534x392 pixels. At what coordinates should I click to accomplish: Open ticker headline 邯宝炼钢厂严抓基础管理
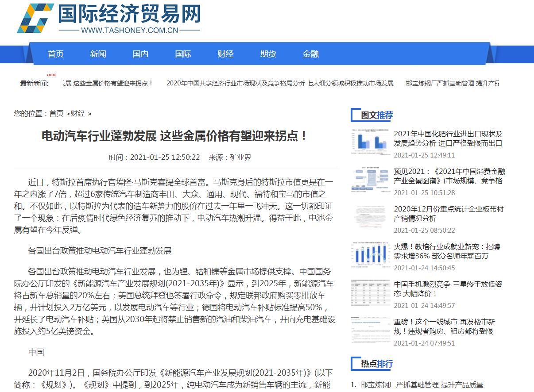tap(453, 83)
